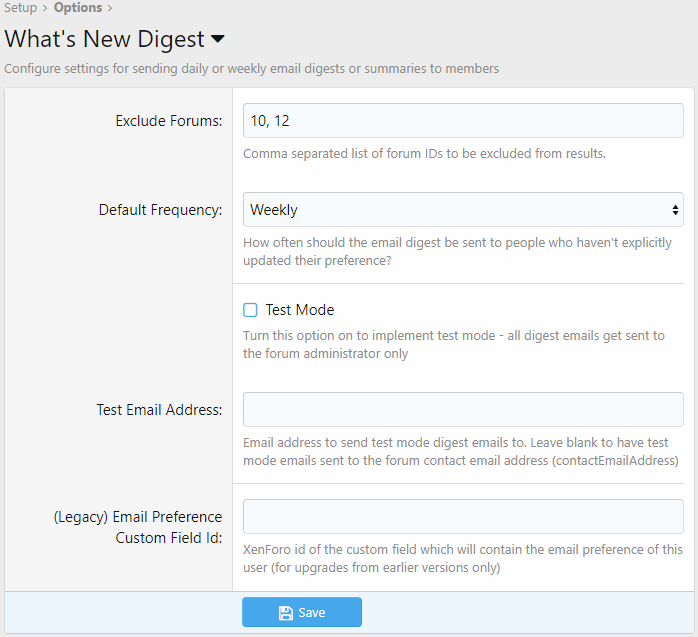This screenshot has height=637, width=698.
Task: Click the chevron separator after Setup
Action: coord(46,8)
